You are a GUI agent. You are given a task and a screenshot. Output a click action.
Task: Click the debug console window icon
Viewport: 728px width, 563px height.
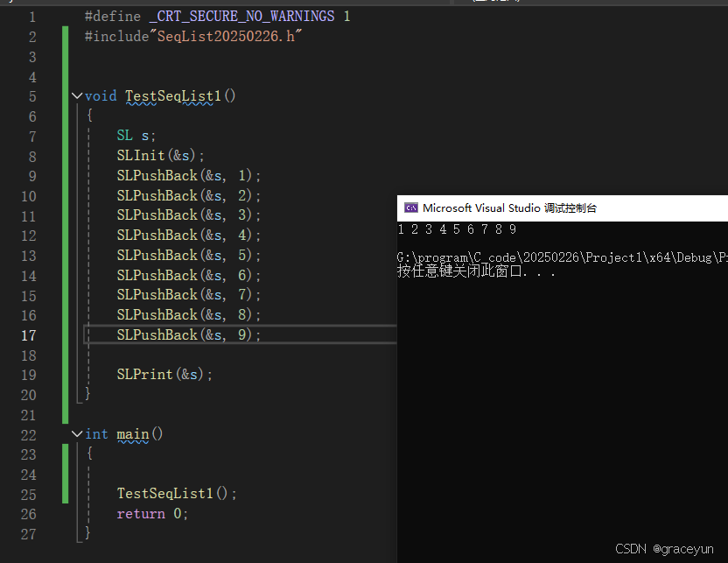pyautogui.click(x=411, y=208)
